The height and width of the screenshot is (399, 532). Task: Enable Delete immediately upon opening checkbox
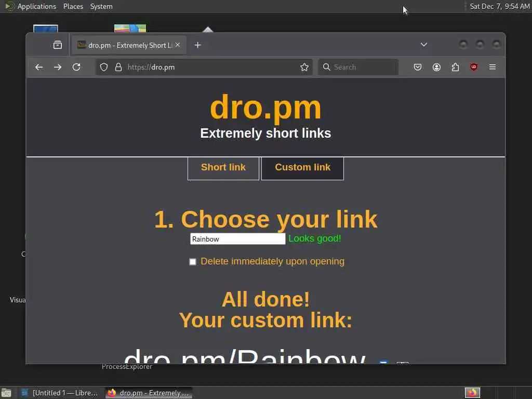pyautogui.click(x=193, y=262)
